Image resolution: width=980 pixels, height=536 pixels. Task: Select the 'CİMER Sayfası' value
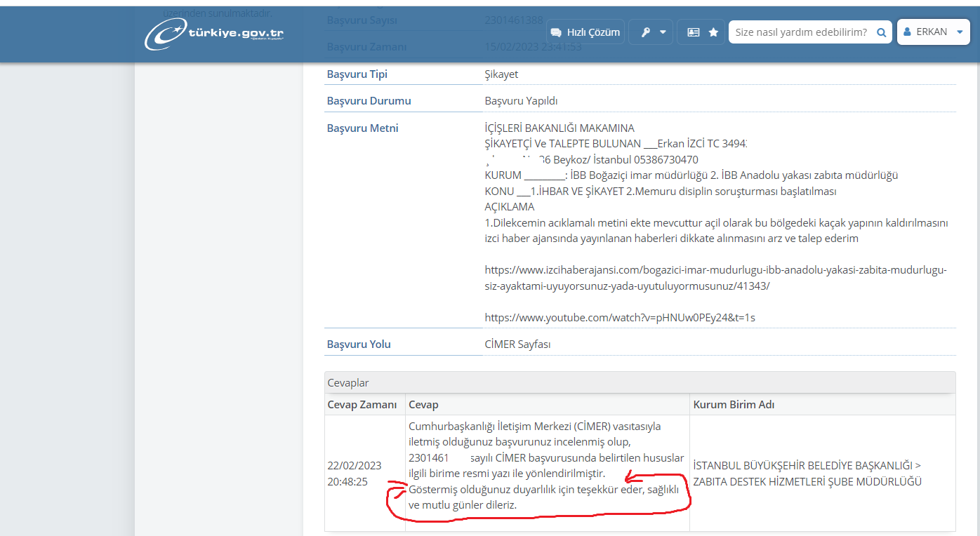517,344
